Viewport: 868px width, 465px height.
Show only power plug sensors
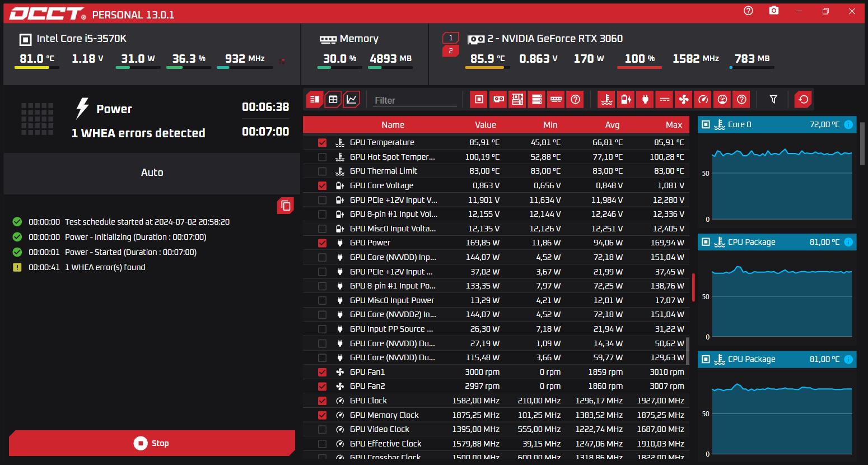point(645,100)
